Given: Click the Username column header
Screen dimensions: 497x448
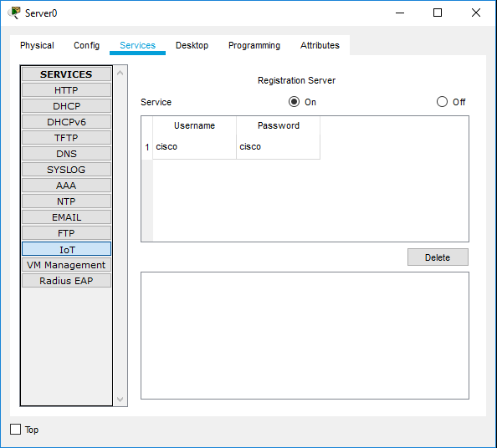Looking at the screenshot, I should tap(194, 125).
